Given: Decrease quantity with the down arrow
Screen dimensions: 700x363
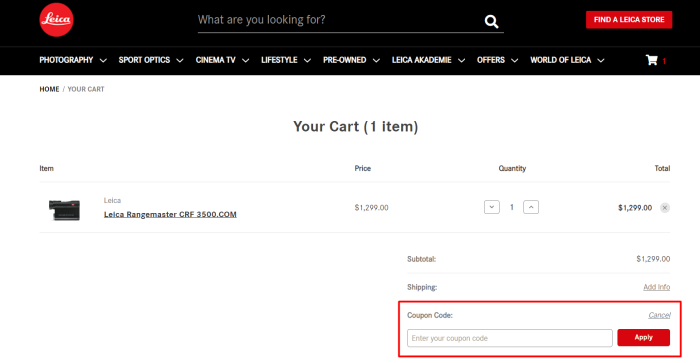Looking at the screenshot, I should coord(492,207).
